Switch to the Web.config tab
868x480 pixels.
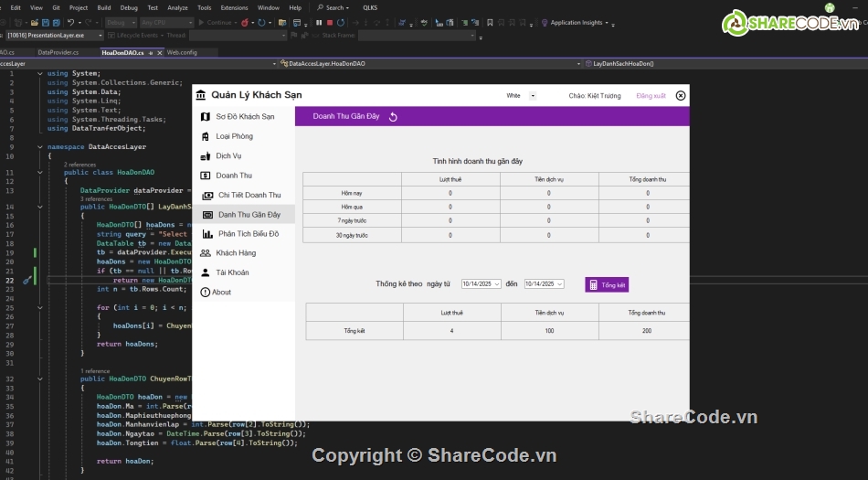point(181,53)
